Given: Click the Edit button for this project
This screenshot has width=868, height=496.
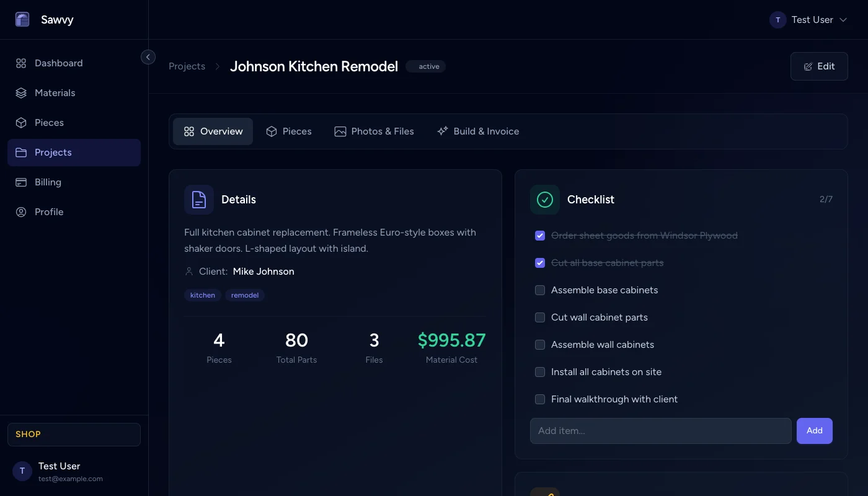Looking at the screenshot, I should 819,66.
